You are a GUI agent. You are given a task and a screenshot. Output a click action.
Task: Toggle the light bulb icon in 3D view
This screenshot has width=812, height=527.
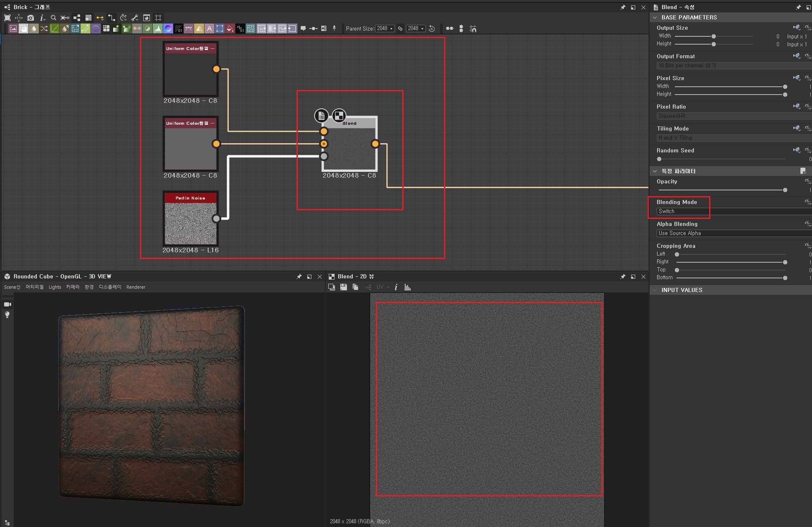(7, 315)
